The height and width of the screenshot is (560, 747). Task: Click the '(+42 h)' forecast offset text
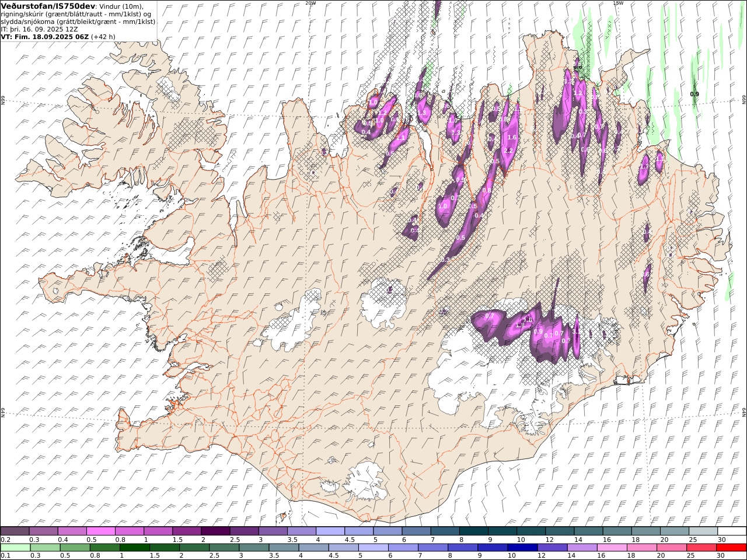click(103, 36)
